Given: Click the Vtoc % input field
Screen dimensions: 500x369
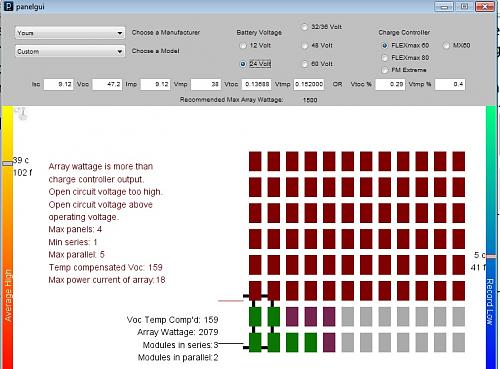Looking at the screenshot, I should (390, 84).
